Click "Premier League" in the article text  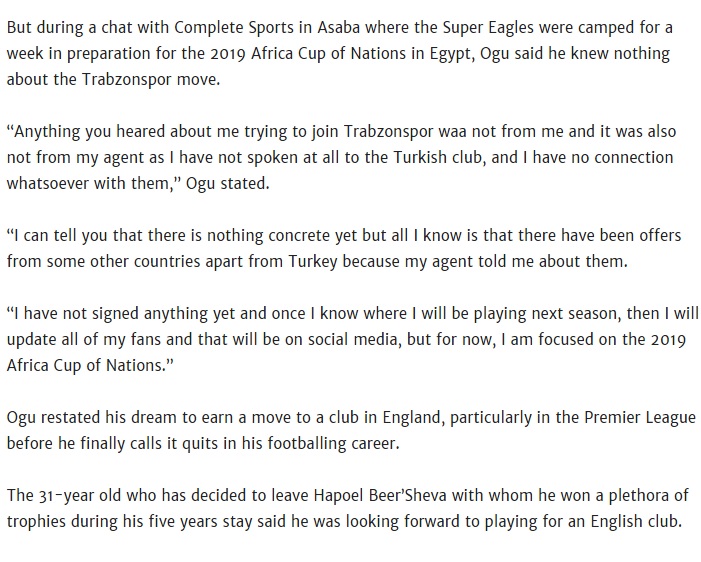tap(640, 417)
